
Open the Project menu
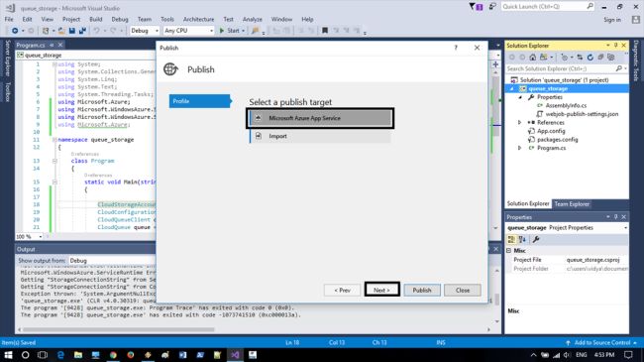point(71,19)
